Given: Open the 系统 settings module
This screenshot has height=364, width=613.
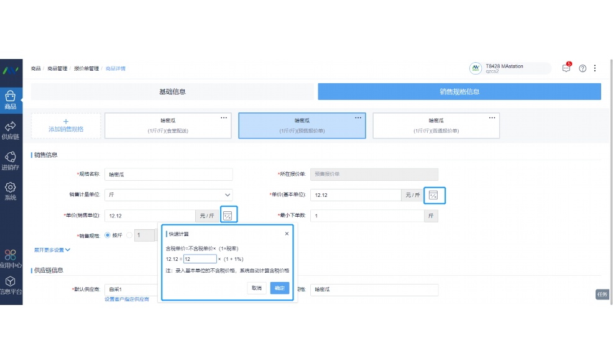Looking at the screenshot, I should pyautogui.click(x=11, y=192).
